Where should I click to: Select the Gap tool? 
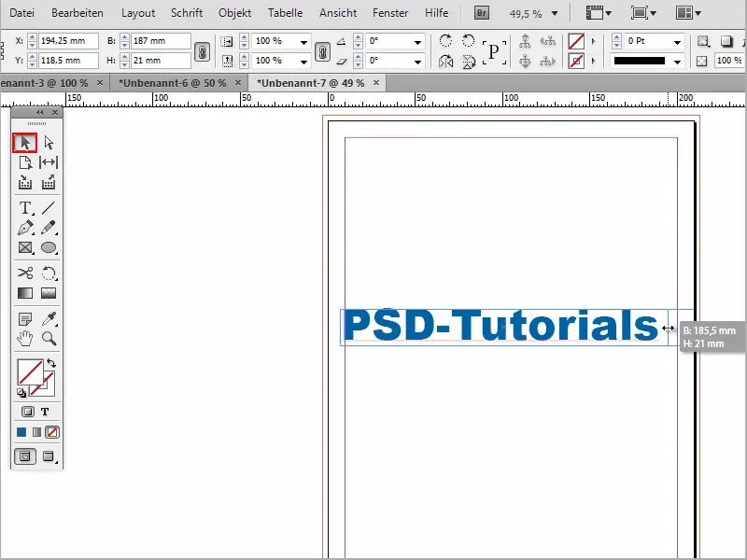(x=49, y=162)
